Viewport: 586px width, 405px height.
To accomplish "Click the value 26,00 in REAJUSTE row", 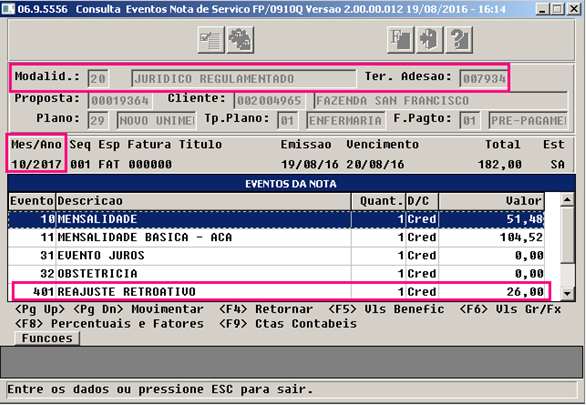I will [x=525, y=292].
